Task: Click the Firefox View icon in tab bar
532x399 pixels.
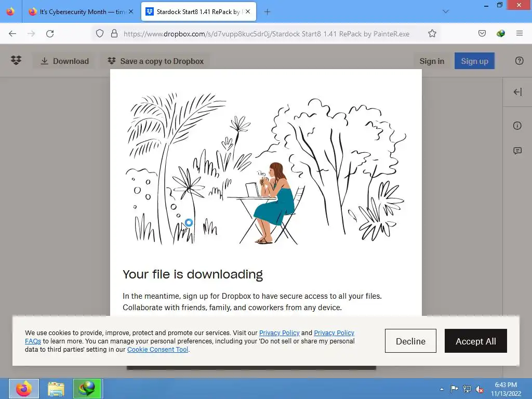Action: pyautogui.click(x=10, y=11)
